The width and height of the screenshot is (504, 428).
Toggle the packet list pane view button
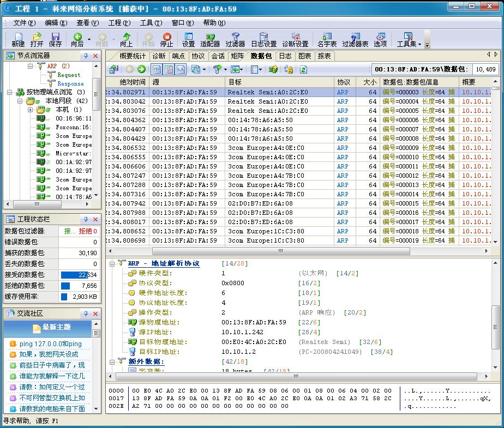157,69
